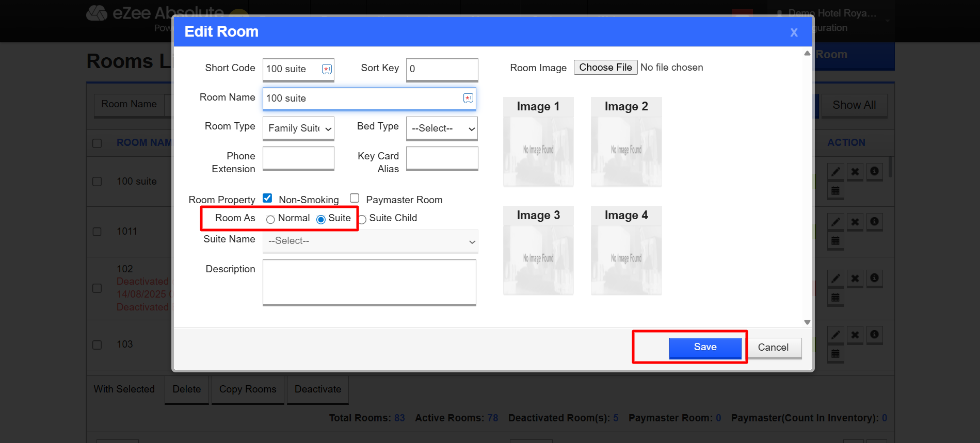Select the Image 1 thumbnail

coord(538,142)
